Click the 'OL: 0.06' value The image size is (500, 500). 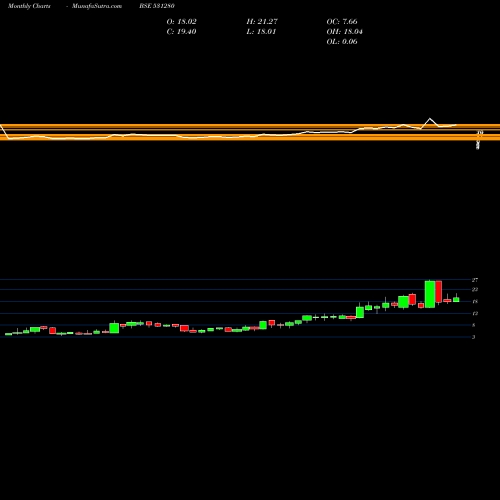click(x=342, y=42)
